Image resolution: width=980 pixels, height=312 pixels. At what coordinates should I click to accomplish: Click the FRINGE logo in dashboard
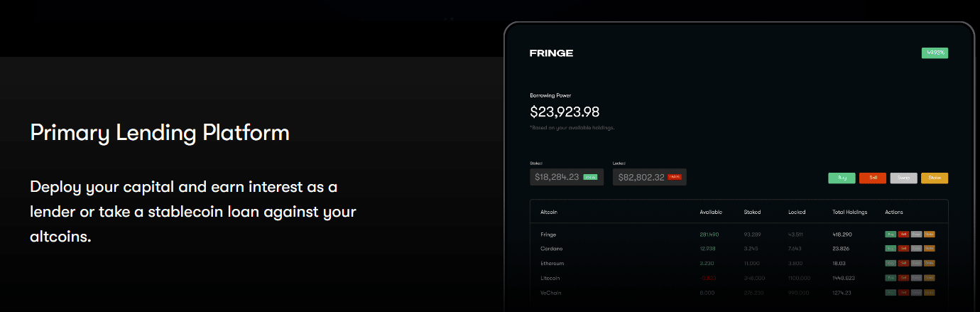pos(551,53)
